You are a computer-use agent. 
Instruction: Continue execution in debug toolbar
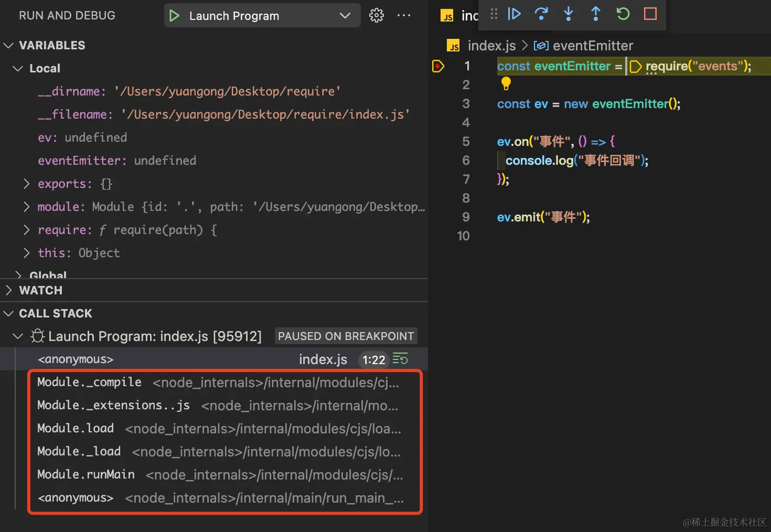(x=515, y=14)
